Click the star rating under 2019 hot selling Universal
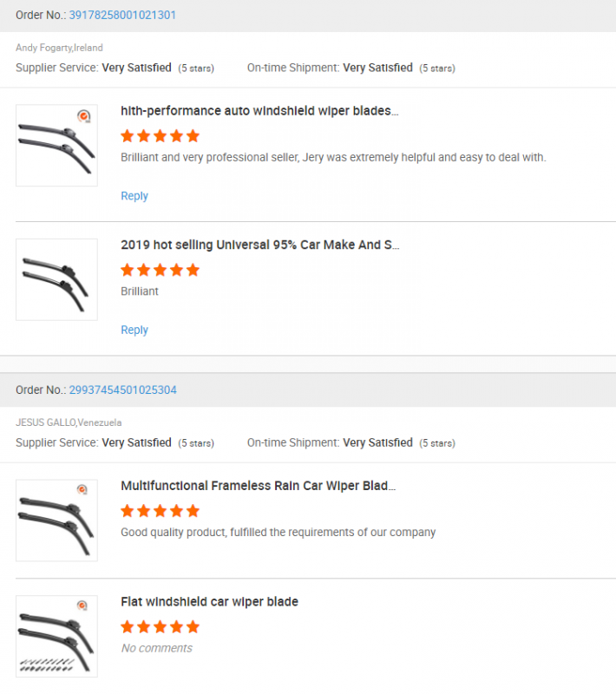 pos(161,270)
